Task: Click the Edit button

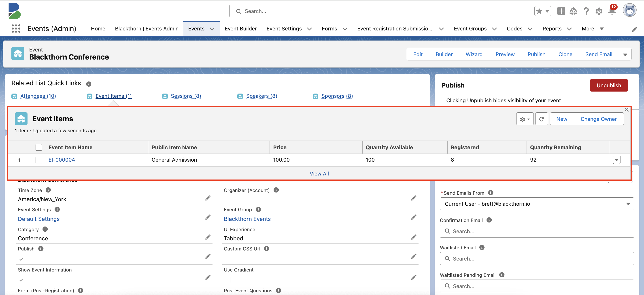Action: coord(418,54)
